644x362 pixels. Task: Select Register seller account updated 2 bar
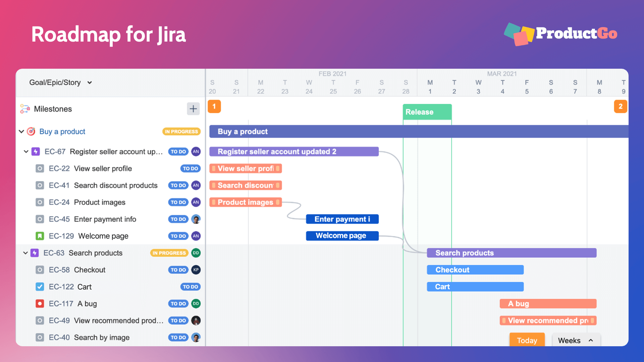294,152
